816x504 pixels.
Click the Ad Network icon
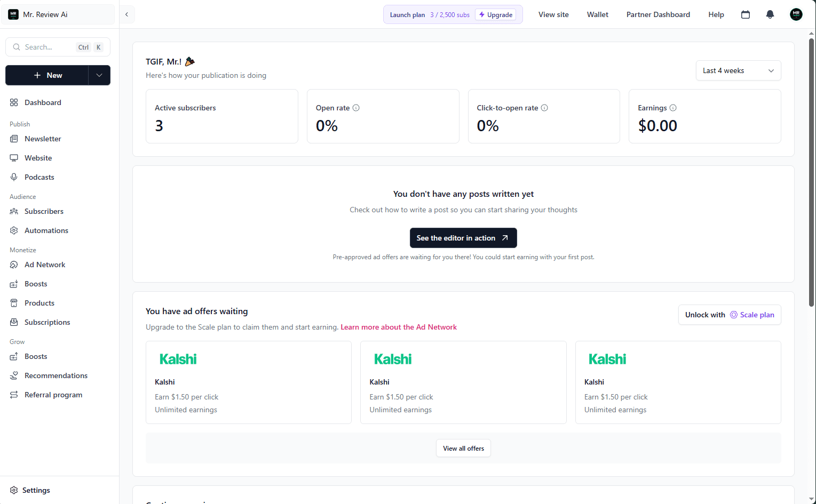pos(14,265)
